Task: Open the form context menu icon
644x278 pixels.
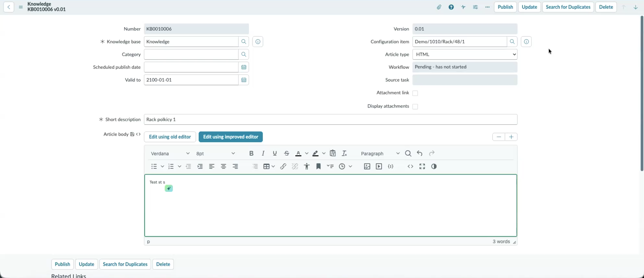Action: [x=21, y=7]
